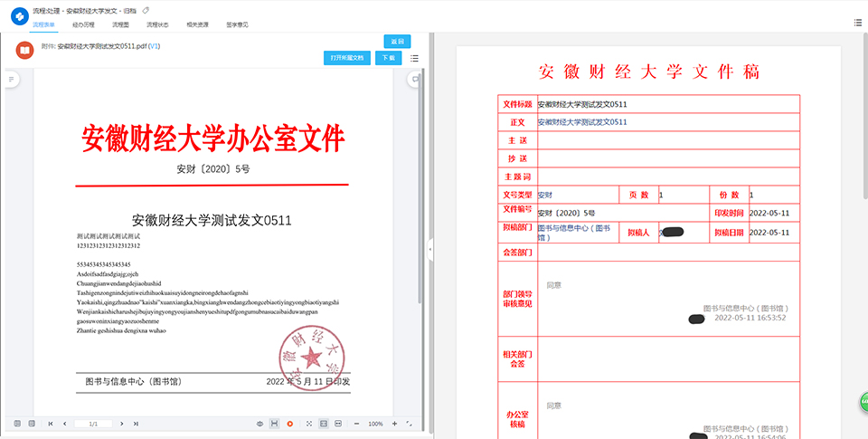Click the 拟稿部门 link 图书与信息中心

tap(574, 233)
